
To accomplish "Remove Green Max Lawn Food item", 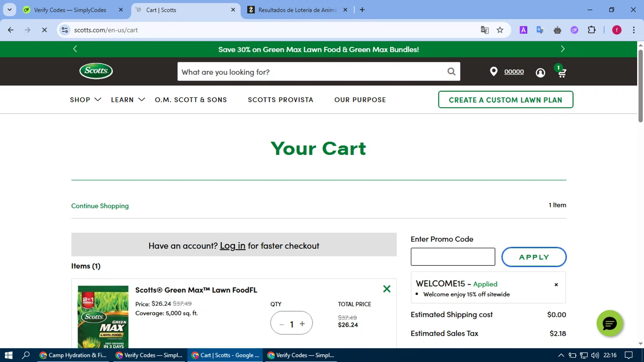I will (387, 289).
